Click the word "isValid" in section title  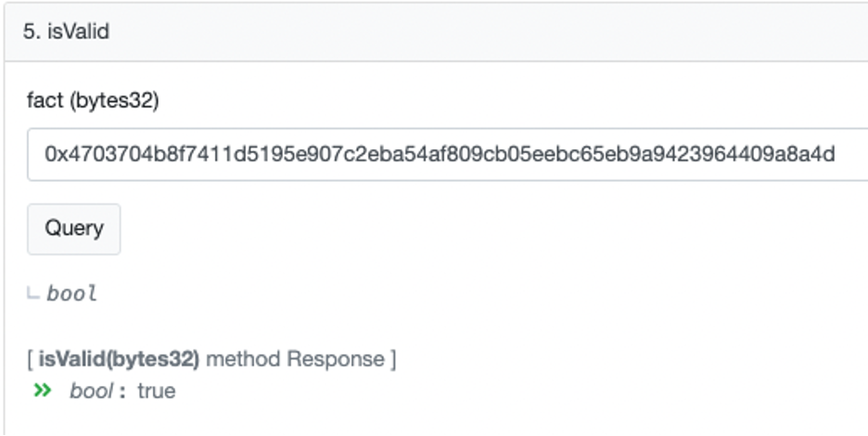pos(78,32)
